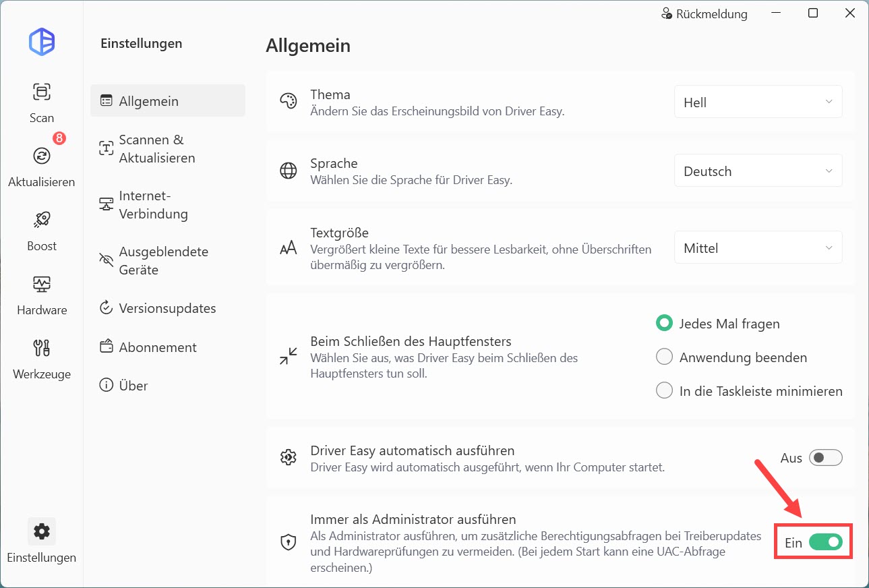This screenshot has height=588, width=869.
Task: Enable Driver Easy automatisch ausführen switch
Action: (826, 458)
